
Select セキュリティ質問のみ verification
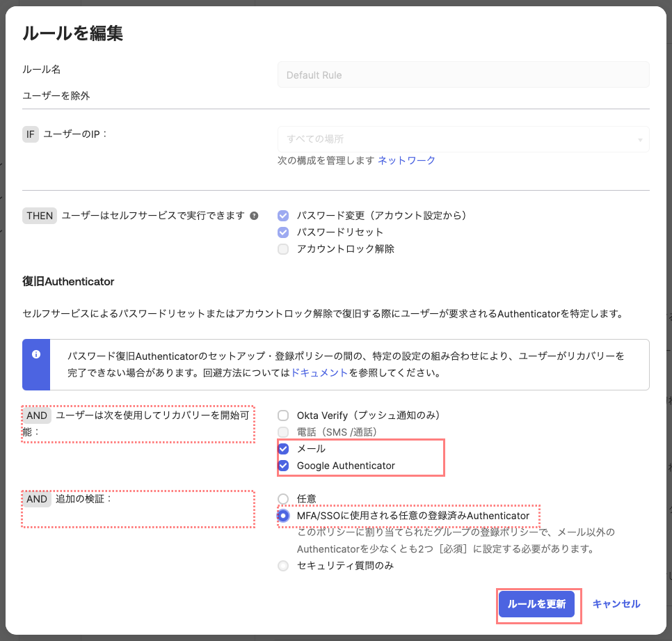pyautogui.click(x=282, y=565)
